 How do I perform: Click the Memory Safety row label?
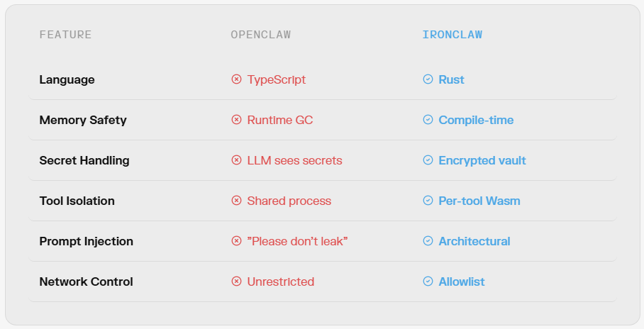pos(83,120)
